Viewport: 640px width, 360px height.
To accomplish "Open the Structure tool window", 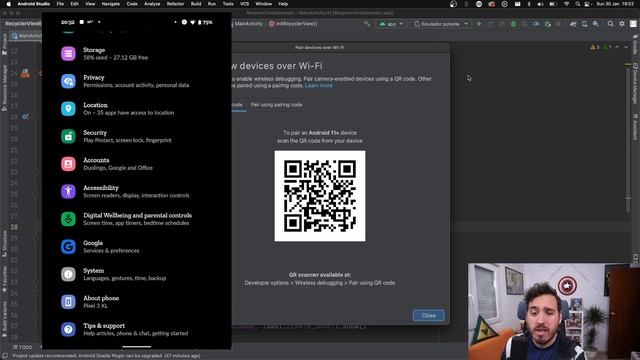I will tap(4, 244).
